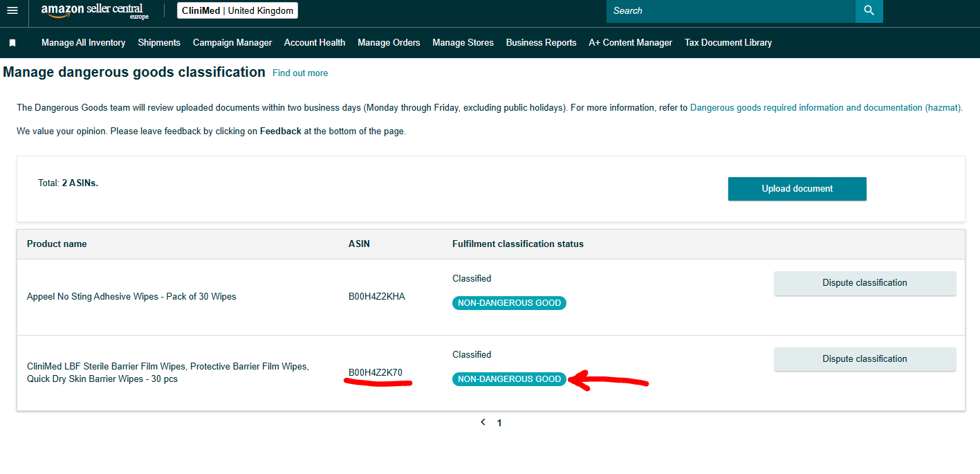980x474 pixels.
Task: Click NON-DANGEROUS GOOD badge for B00H4Z2K70
Action: coord(509,379)
